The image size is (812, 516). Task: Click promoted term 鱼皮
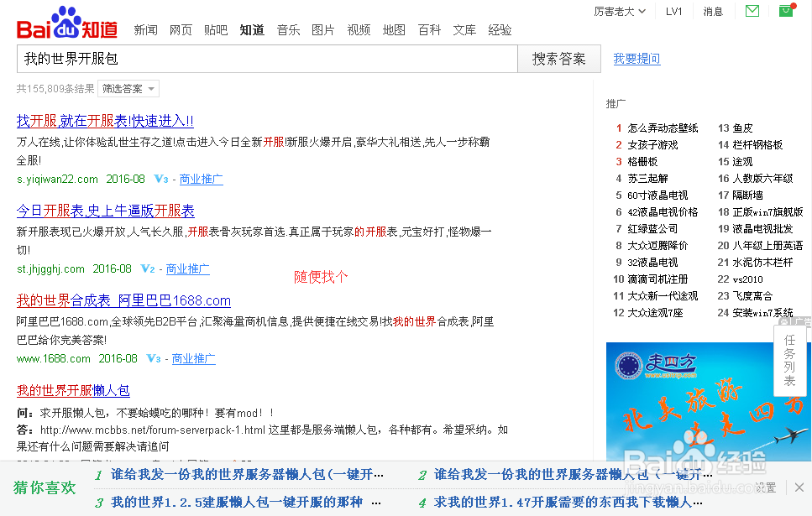pyautogui.click(x=742, y=128)
